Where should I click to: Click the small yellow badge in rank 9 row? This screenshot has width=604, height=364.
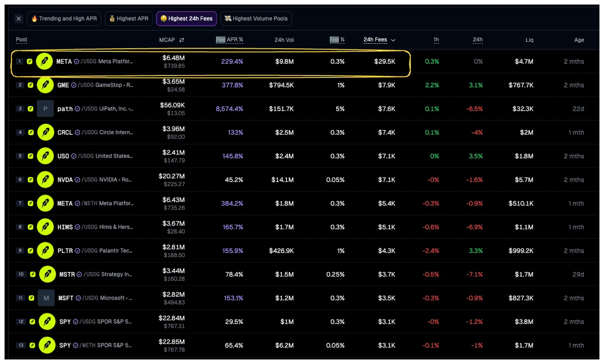(31, 250)
